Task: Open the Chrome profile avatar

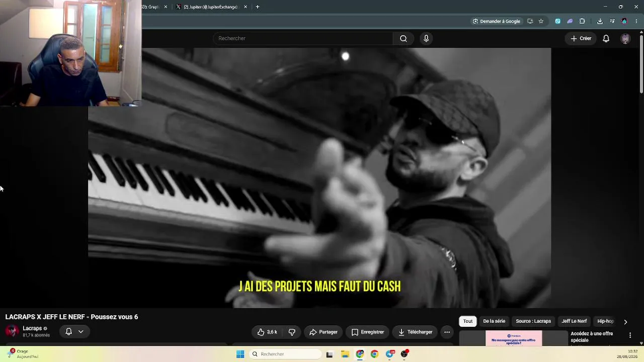Action: click(x=624, y=21)
